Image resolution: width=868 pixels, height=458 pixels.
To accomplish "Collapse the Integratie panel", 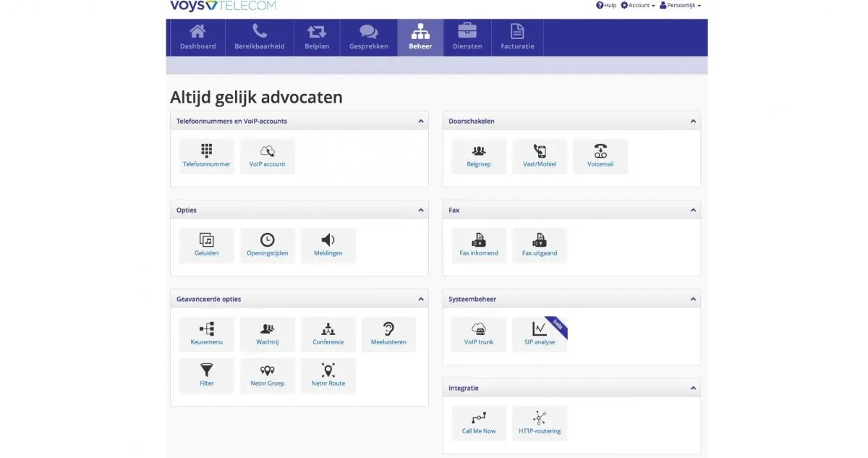I will pyautogui.click(x=693, y=389).
